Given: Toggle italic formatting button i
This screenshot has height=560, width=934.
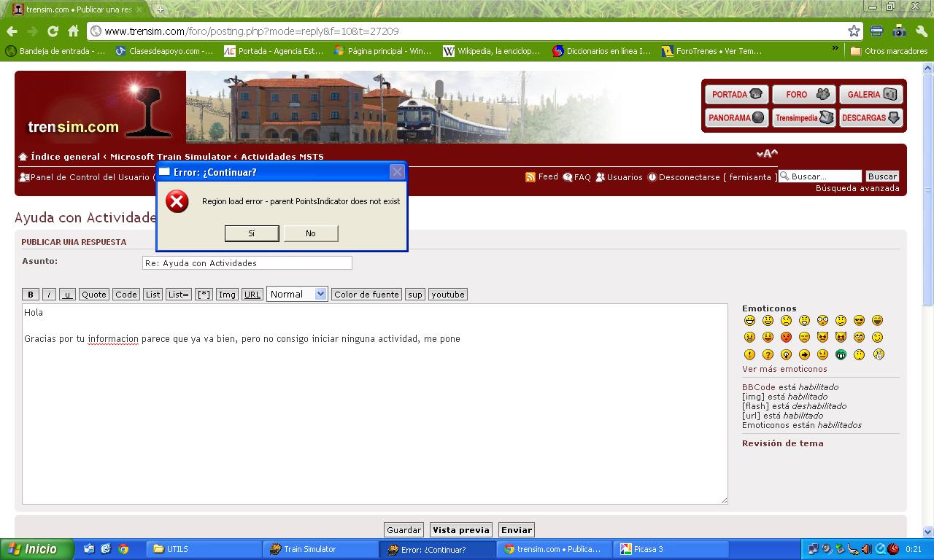Looking at the screenshot, I should click(x=49, y=295).
